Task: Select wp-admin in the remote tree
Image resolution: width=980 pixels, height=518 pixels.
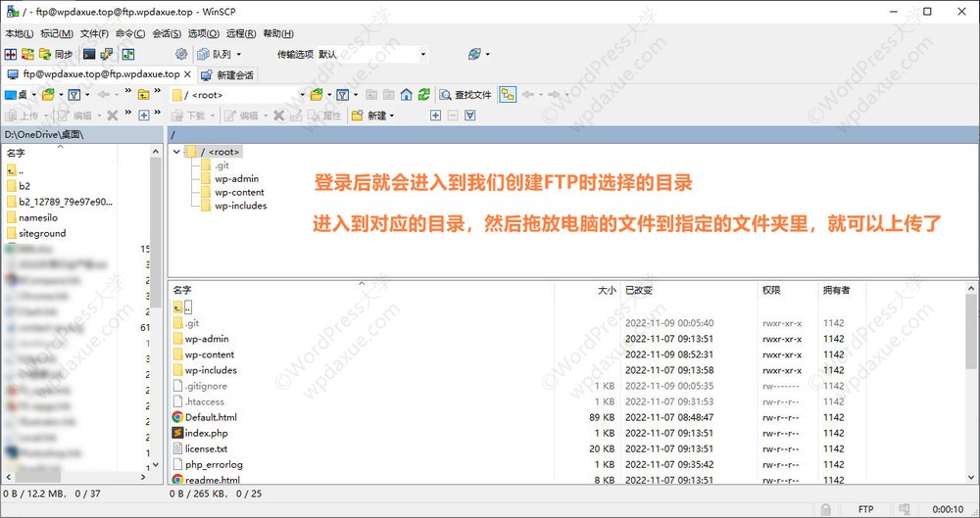Action: tap(236, 179)
